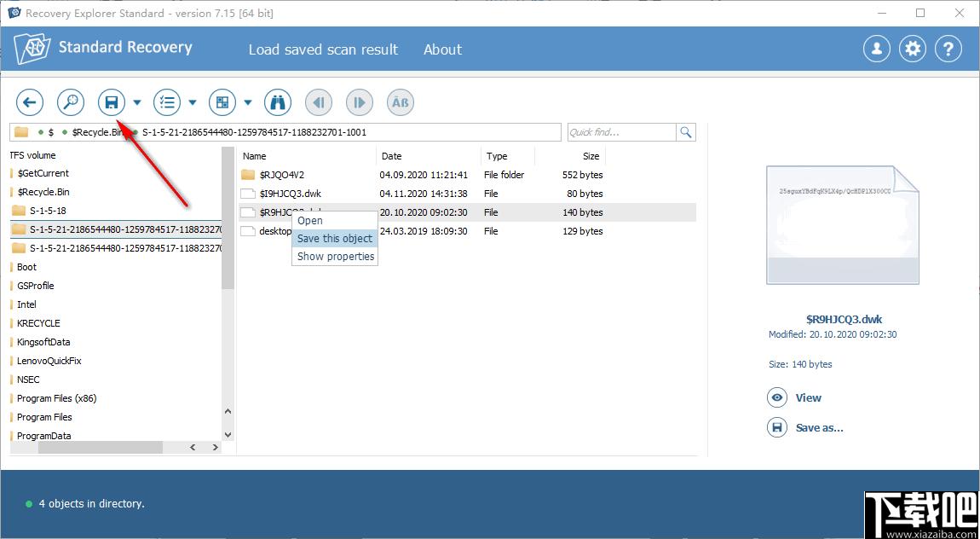This screenshot has width=980, height=539.
Task: Select Program Files (x86) in tree
Action: [x=56, y=398]
